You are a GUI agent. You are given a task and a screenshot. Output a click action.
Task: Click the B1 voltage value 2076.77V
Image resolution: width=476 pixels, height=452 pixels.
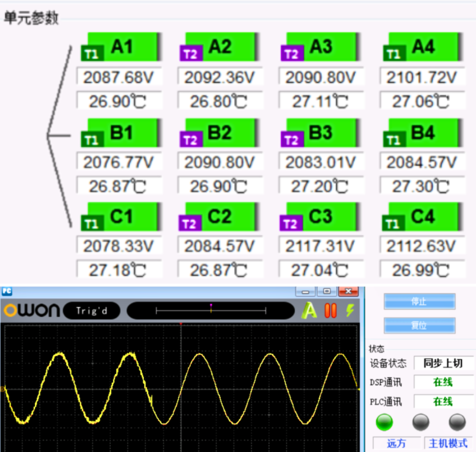119,162
